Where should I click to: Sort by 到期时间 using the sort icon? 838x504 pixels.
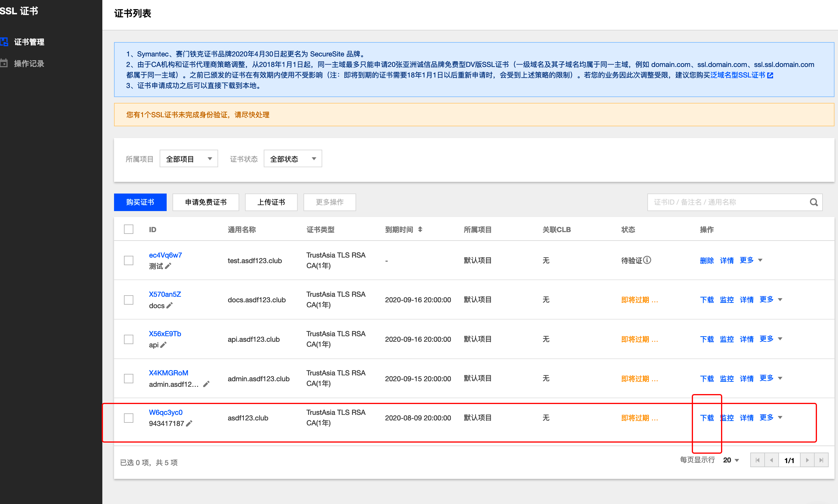(x=420, y=229)
